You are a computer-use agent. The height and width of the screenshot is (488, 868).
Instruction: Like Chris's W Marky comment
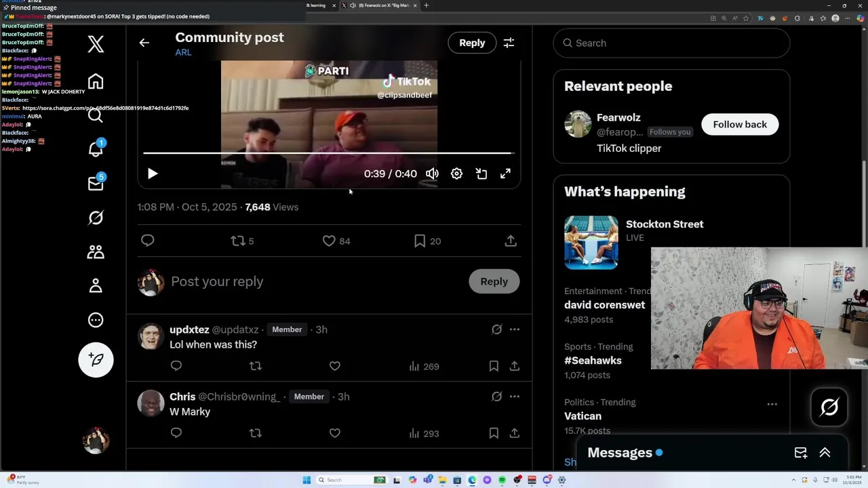pyautogui.click(x=334, y=433)
